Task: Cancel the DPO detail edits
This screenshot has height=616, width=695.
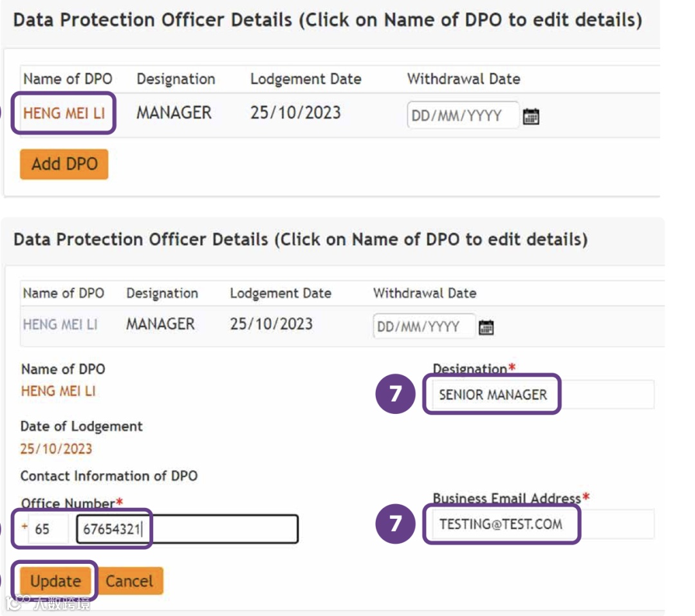Action: [x=129, y=581]
